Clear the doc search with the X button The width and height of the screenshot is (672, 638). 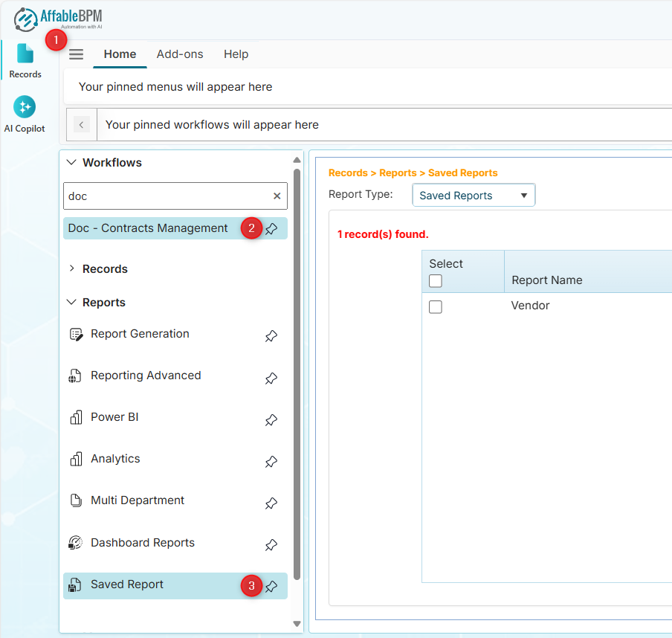click(x=276, y=196)
